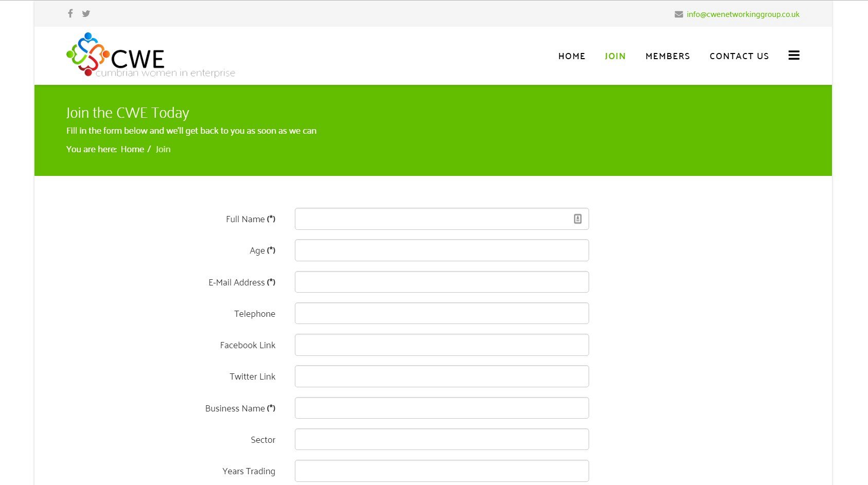Select the E-Mail Address input box
868x485 pixels.
click(441, 282)
